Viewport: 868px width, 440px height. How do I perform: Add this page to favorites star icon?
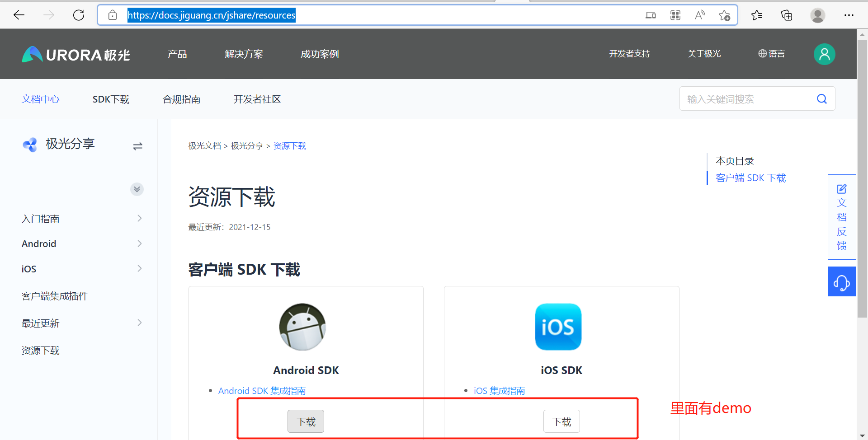724,15
